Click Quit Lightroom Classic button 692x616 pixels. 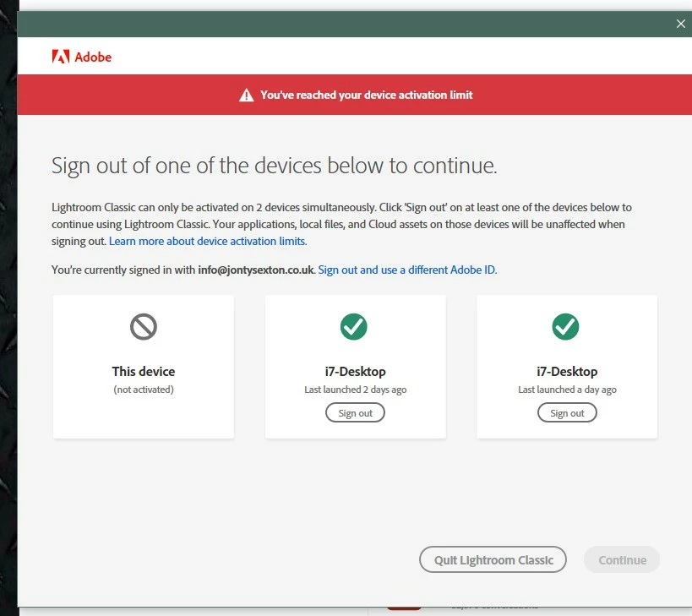(493, 559)
